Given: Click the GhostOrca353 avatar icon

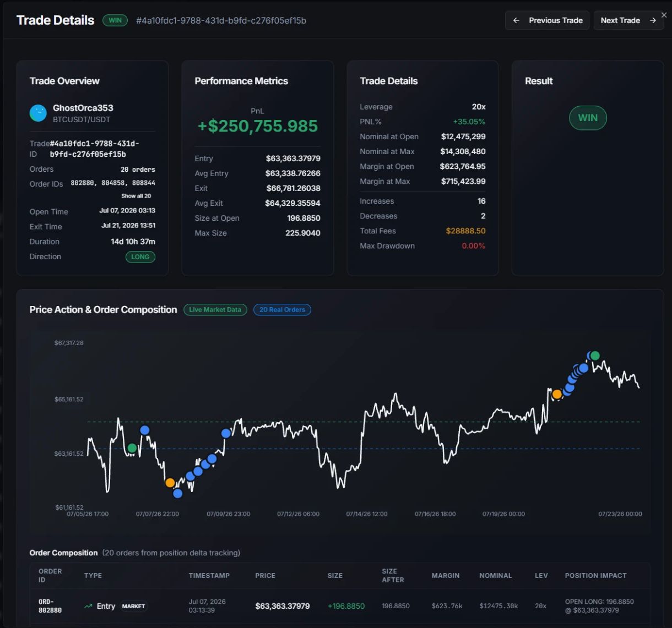Looking at the screenshot, I should (38, 113).
